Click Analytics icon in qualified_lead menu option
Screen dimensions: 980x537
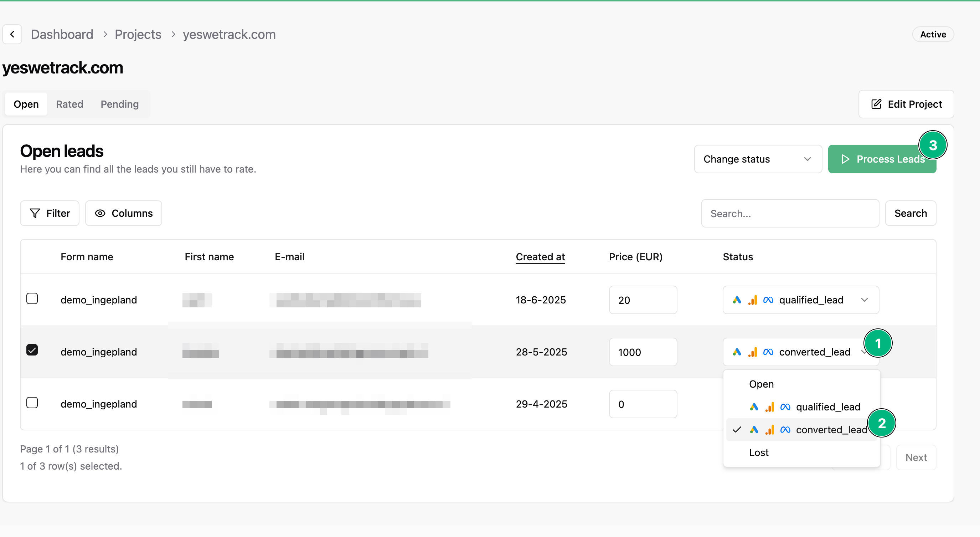point(770,407)
